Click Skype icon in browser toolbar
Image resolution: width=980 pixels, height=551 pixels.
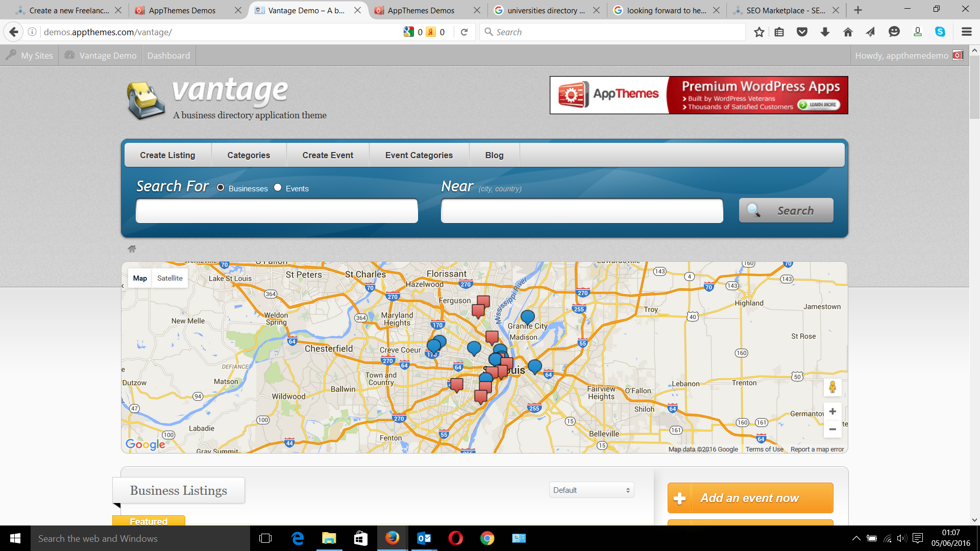(940, 32)
